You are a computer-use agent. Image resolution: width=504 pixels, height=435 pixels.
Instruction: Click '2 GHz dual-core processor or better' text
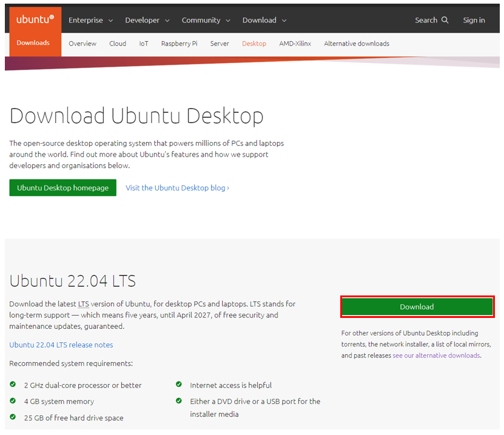coord(82,385)
